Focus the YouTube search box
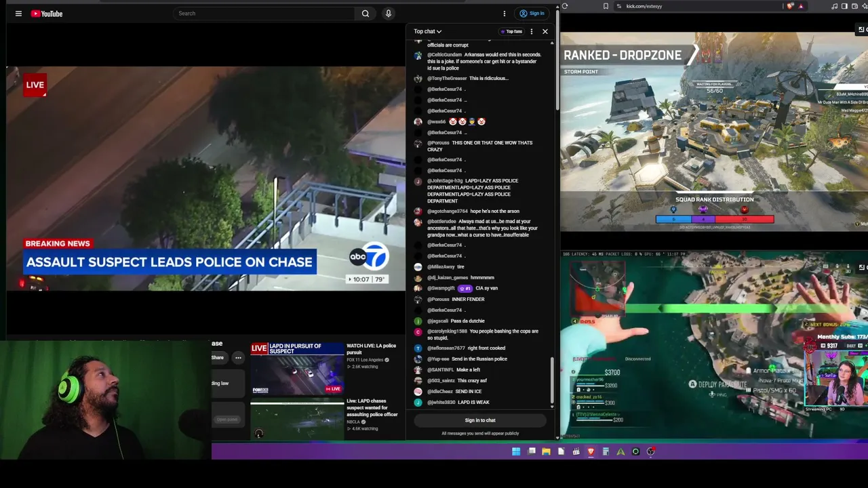Image resolution: width=868 pixels, height=488 pixels. [x=264, y=14]
